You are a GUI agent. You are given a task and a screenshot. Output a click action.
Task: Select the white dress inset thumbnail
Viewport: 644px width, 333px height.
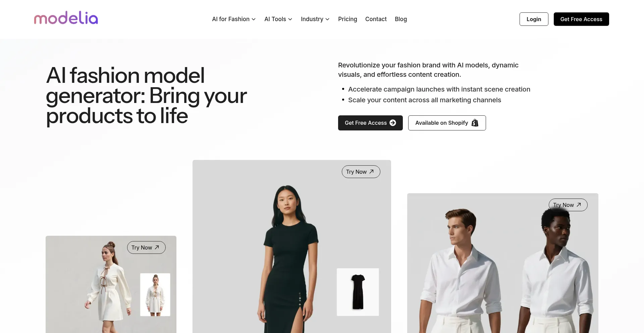click(x=155, y=295)
